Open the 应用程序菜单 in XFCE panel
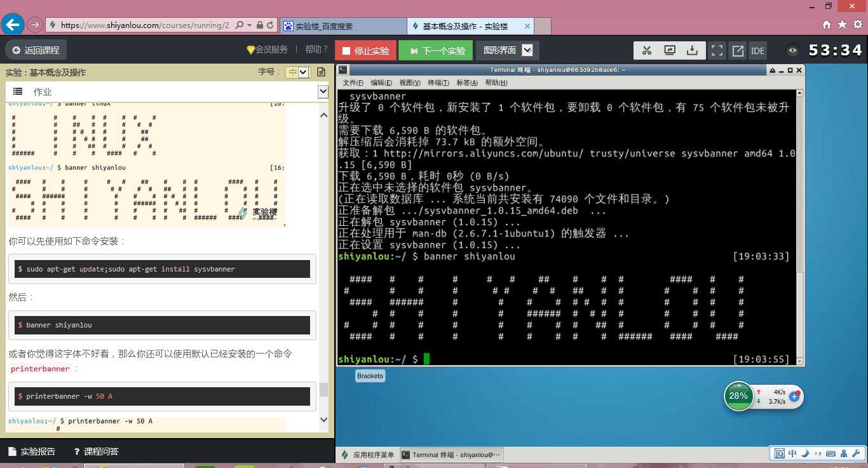 coord(368,455)
